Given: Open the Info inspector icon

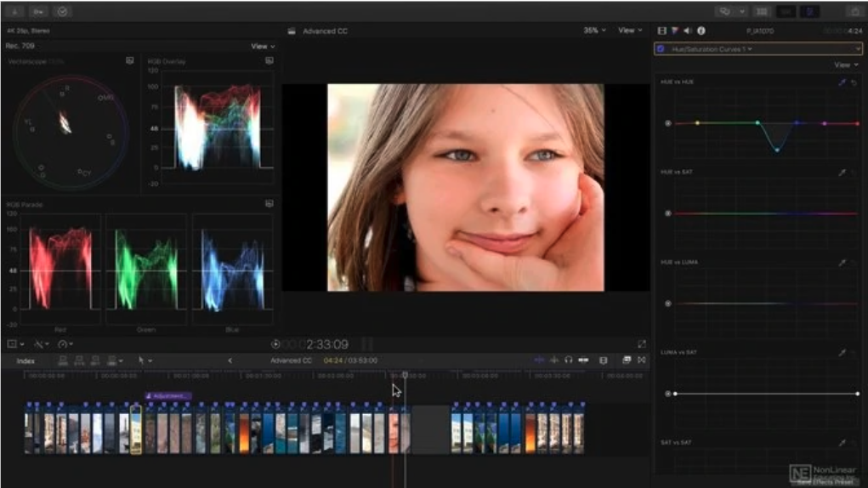Looking at the screenshot, I should click(701, 31).
